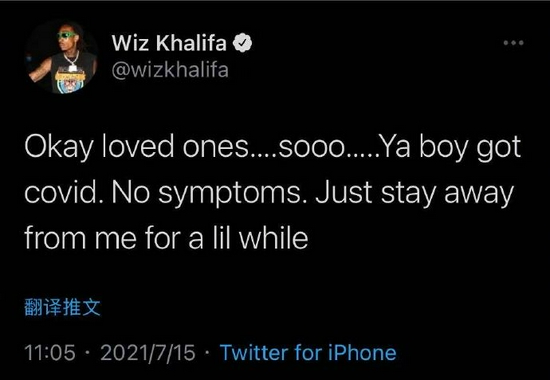Click the display name Wiz Khalifa
Viewport: 550px width, 380px height.
169,43
